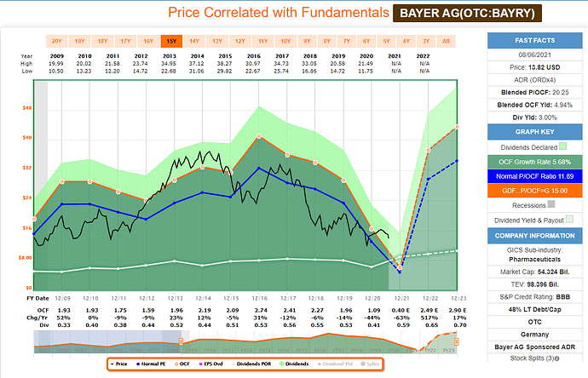Click the Pharmaceuticals sub-industry text

click(535, 260)
